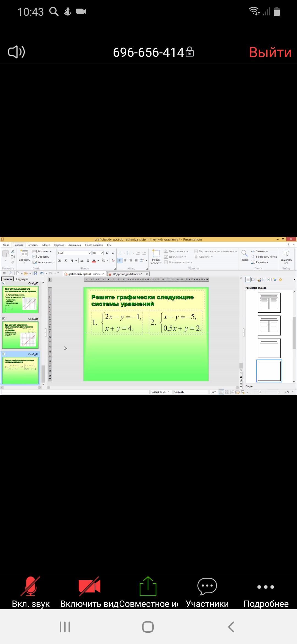Choose the empty Пусто slide layout

point(269,370)
